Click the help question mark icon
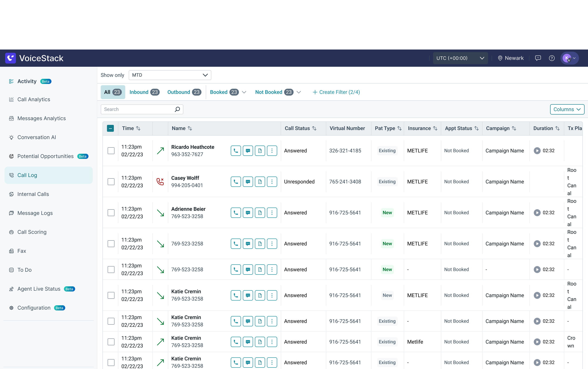This screenshot has height=369, width=588. tap(552, 58)
